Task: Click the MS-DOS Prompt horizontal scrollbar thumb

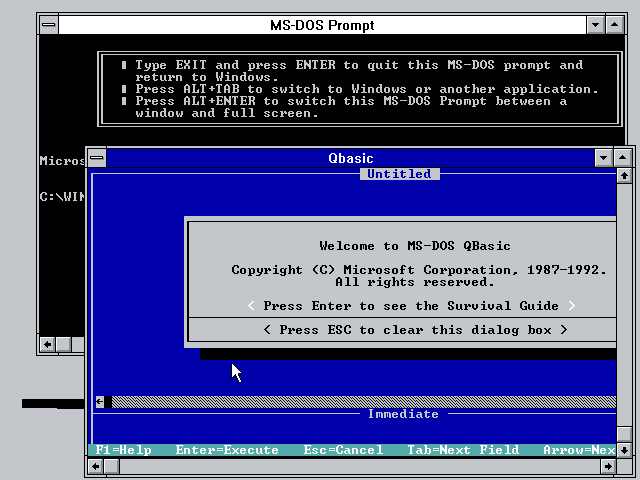Action: click(63, 344)
